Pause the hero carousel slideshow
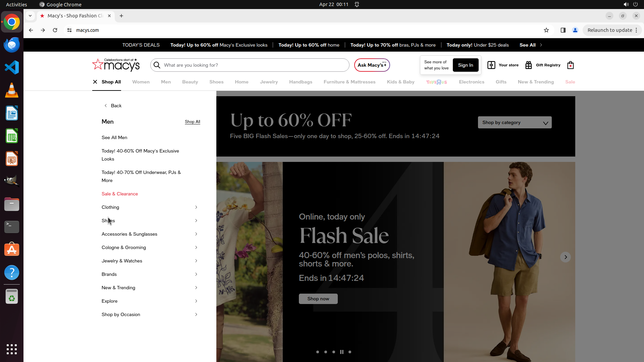 [341, 352]
